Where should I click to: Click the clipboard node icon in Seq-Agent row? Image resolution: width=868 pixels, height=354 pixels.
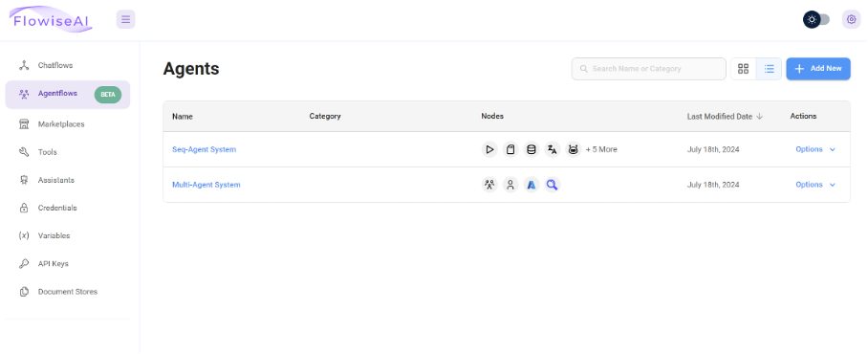click(510, 149)
